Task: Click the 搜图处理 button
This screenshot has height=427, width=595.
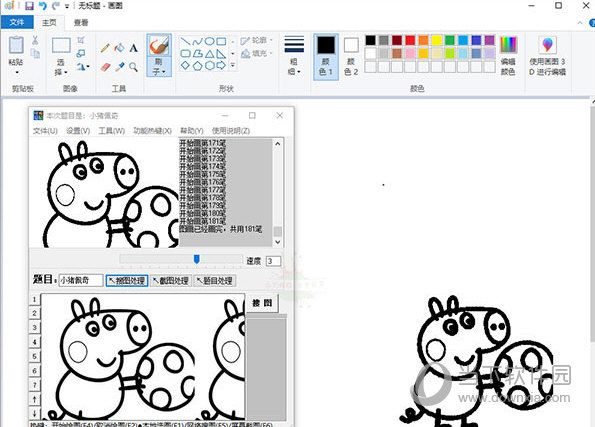Action: [x=127, y=280]
